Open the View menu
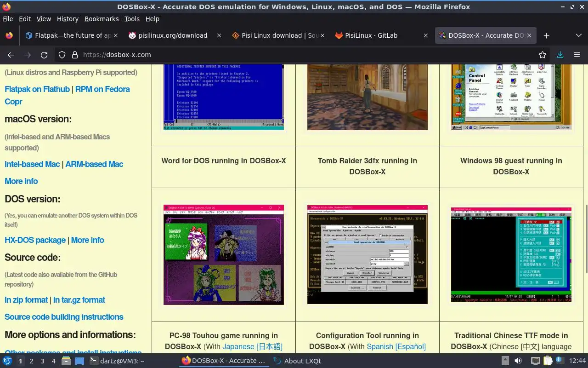The width and height of the screenshot is (588, 368). coord(44,19)
